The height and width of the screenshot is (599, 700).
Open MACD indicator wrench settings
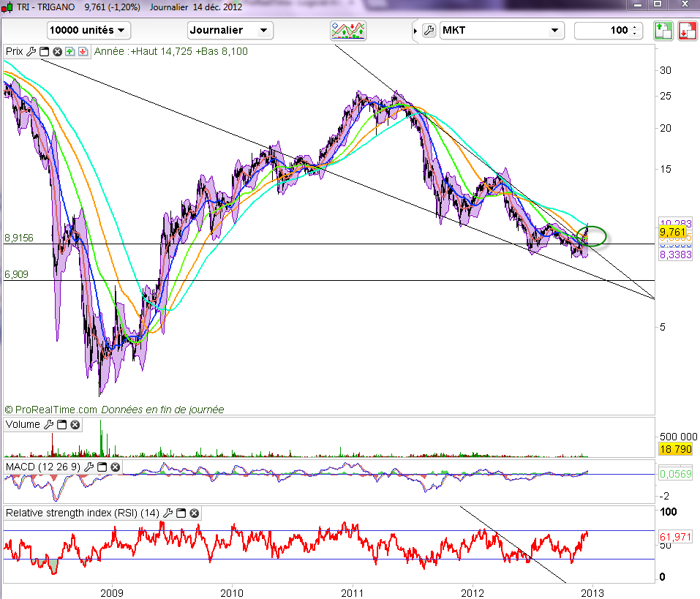[89, 466]
